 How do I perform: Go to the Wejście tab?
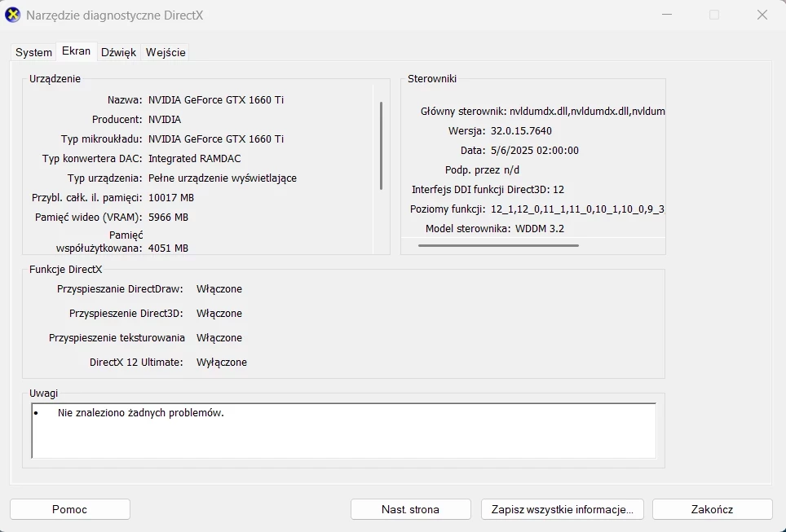[x=166, y=52]
